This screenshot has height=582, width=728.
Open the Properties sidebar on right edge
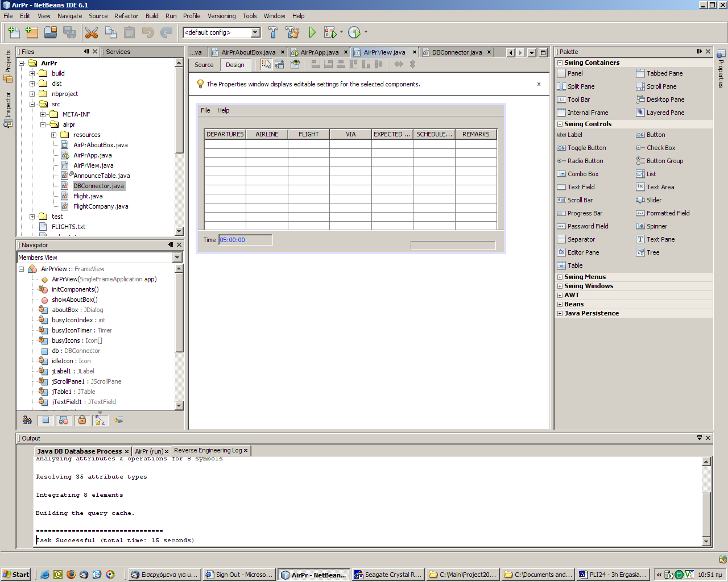point(721,69)
